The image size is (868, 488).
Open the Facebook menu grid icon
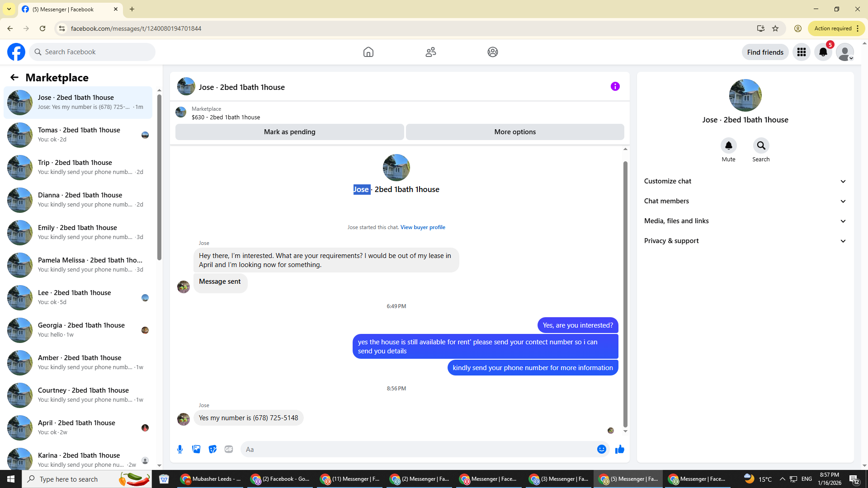[801, 52]
